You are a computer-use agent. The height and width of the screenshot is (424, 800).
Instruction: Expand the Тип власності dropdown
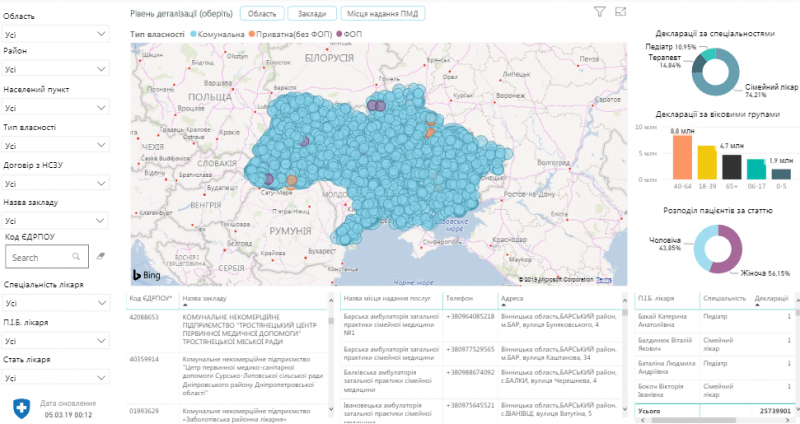[x=56, y=145]
